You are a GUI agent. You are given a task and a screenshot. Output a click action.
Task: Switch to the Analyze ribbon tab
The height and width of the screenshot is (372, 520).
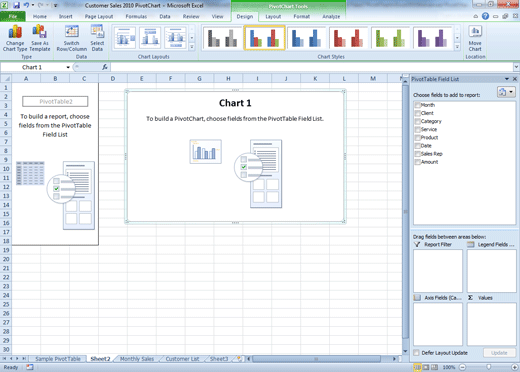(331, 16)
